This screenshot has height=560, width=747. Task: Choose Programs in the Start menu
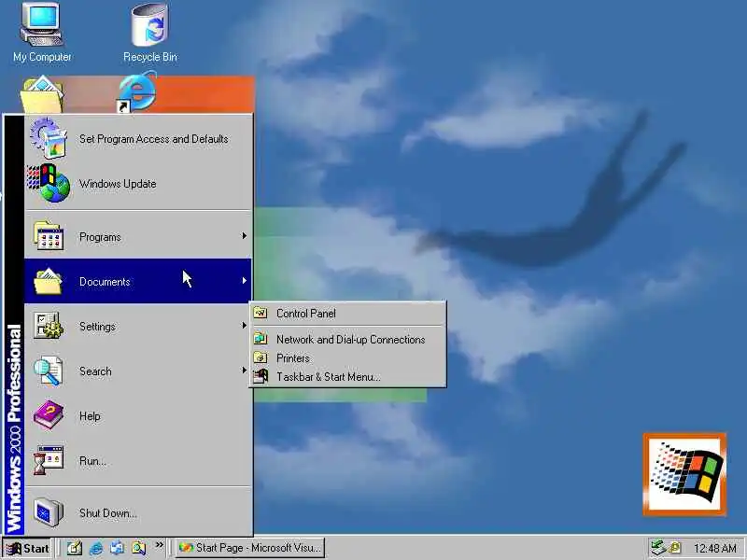pos(138,237)
